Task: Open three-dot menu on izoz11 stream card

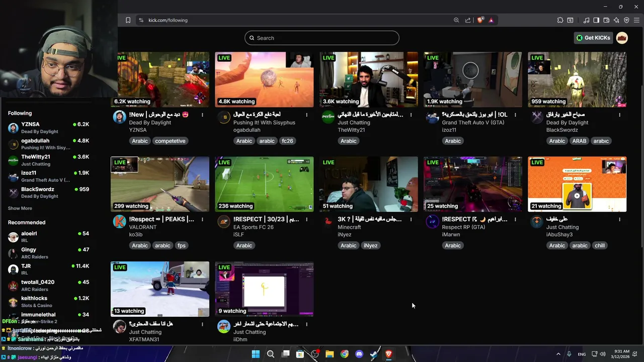Action: pos(515,115)
